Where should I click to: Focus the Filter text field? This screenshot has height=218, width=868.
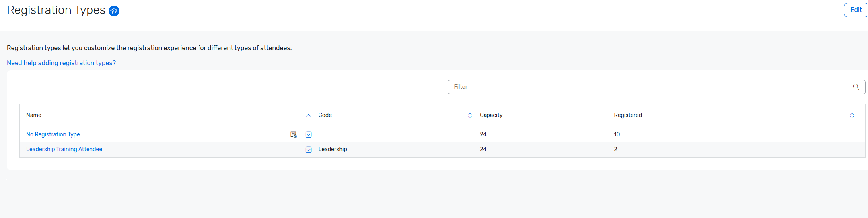click(x=648, y=87)
